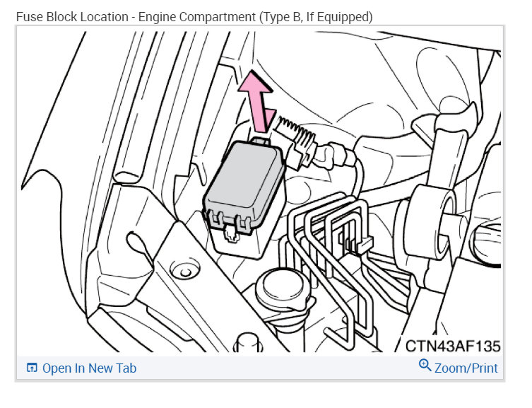Click the Open In New Tab icon
Screen dimensions: 532x408
[32, 368]
